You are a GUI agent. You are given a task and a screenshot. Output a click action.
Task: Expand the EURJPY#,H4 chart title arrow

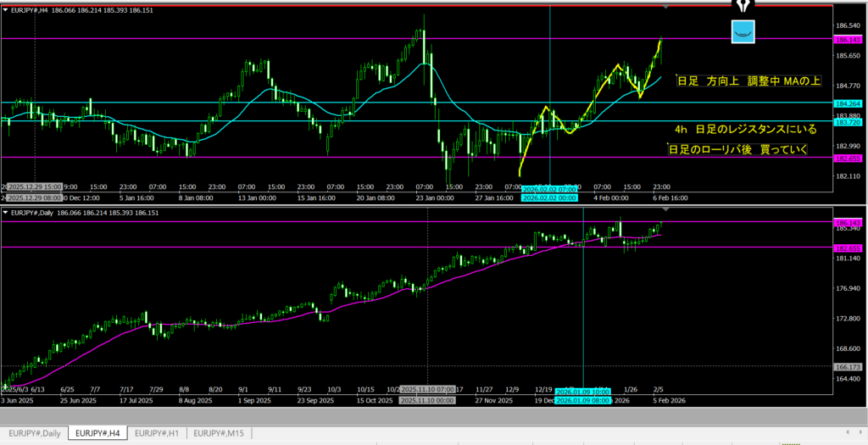(5, 10)
